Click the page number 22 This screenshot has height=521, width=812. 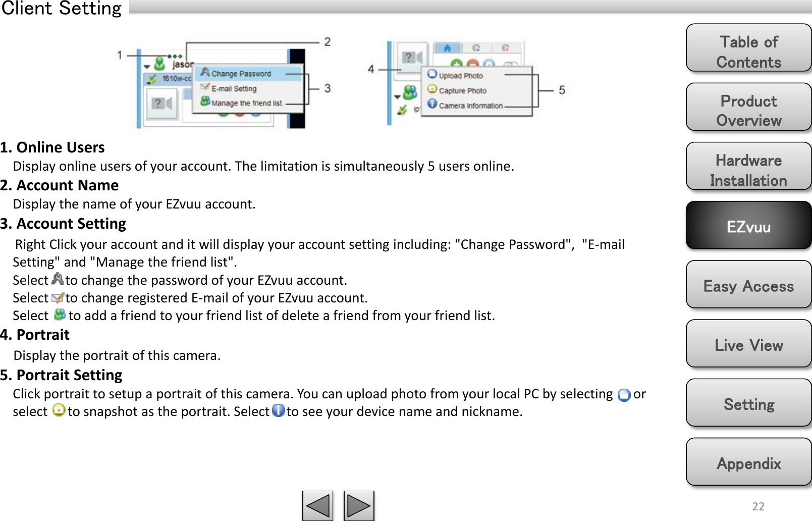point(758,506)
